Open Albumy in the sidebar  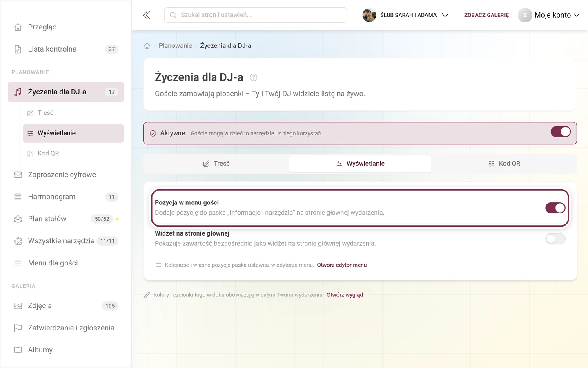click(66, 350)
